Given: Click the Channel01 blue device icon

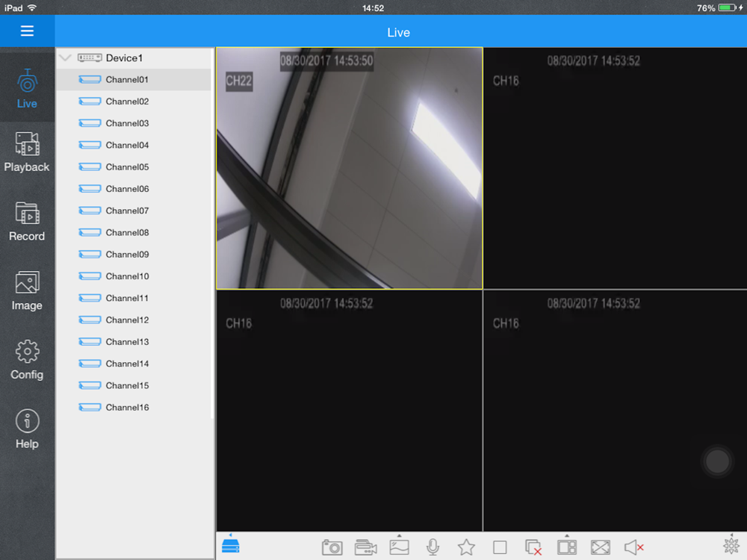Looking at the screenshot, I should [x=90, y=80].
